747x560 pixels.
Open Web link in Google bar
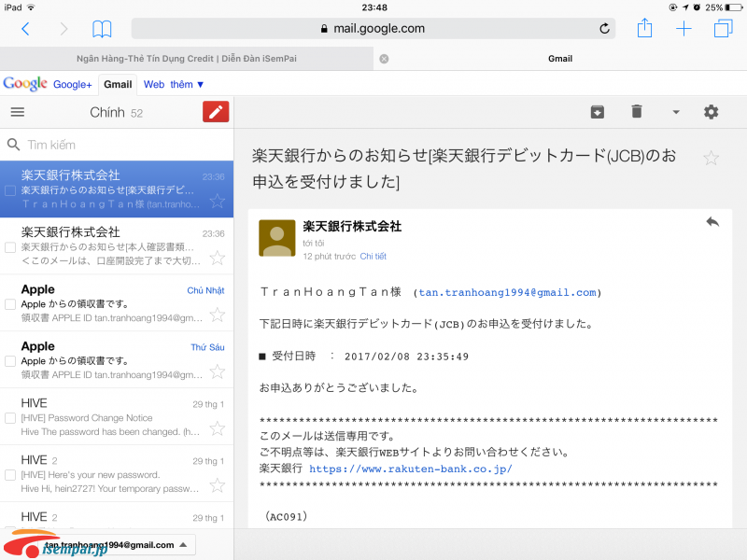(x=154, y=84)
